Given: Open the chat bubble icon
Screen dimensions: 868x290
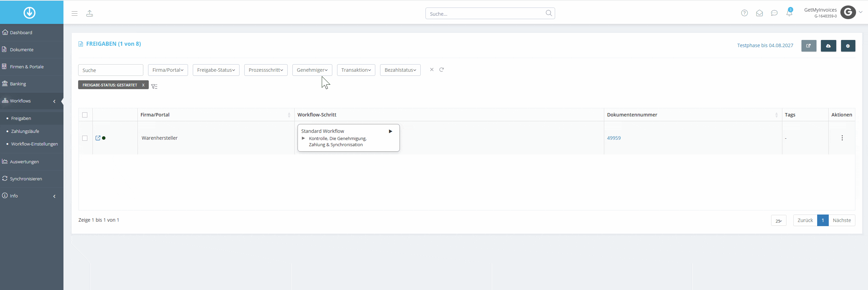Looking at the screenshot, I should tap(774, 13).
